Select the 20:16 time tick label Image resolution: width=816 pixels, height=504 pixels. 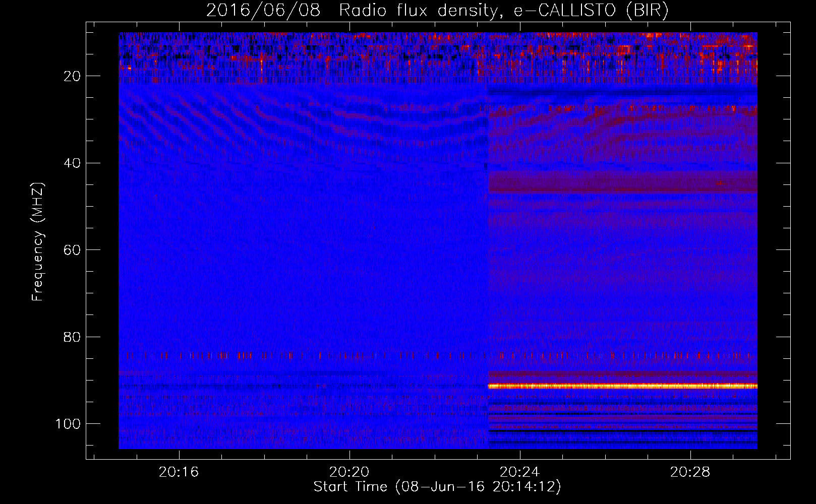[179, 472]
